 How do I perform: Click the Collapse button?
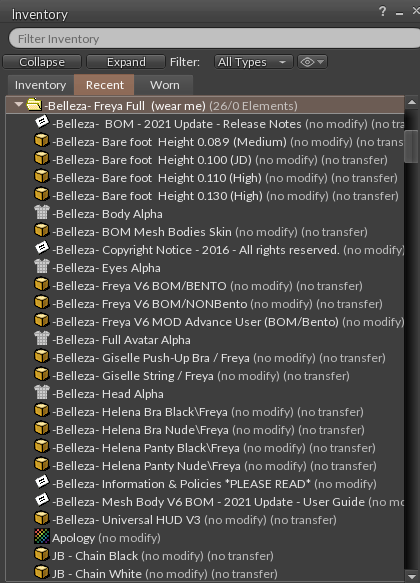[42, 62]
